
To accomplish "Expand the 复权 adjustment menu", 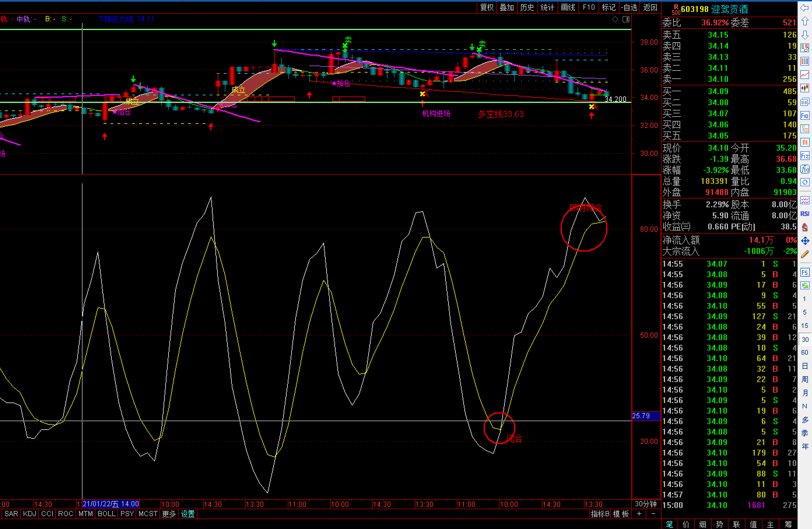I will (487, 8).
